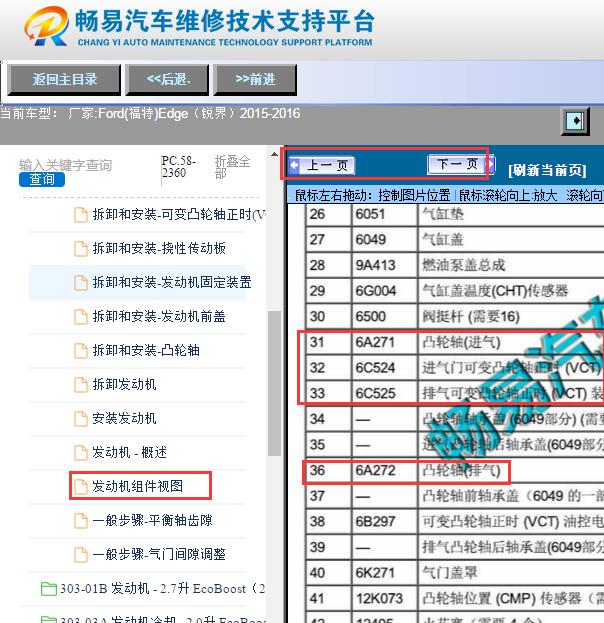604x623 pixels.
Task: Click 折叠全部 to collapse all
Action: coord(232,167)
